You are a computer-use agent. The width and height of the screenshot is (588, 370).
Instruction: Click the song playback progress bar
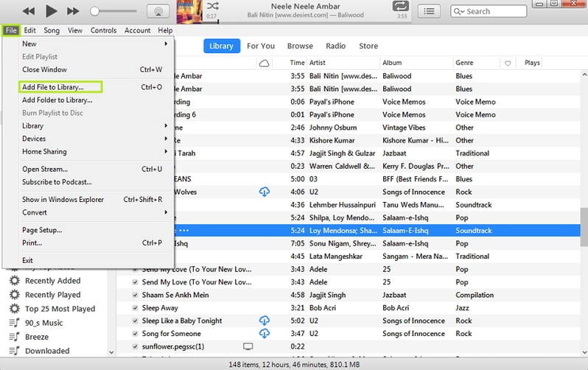coord(307,23)
